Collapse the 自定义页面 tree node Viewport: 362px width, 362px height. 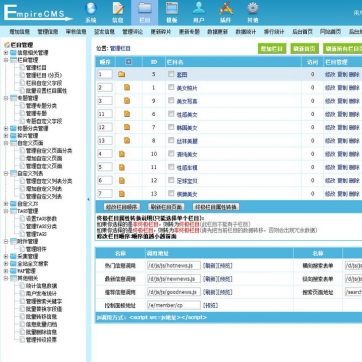click(6, 143)
